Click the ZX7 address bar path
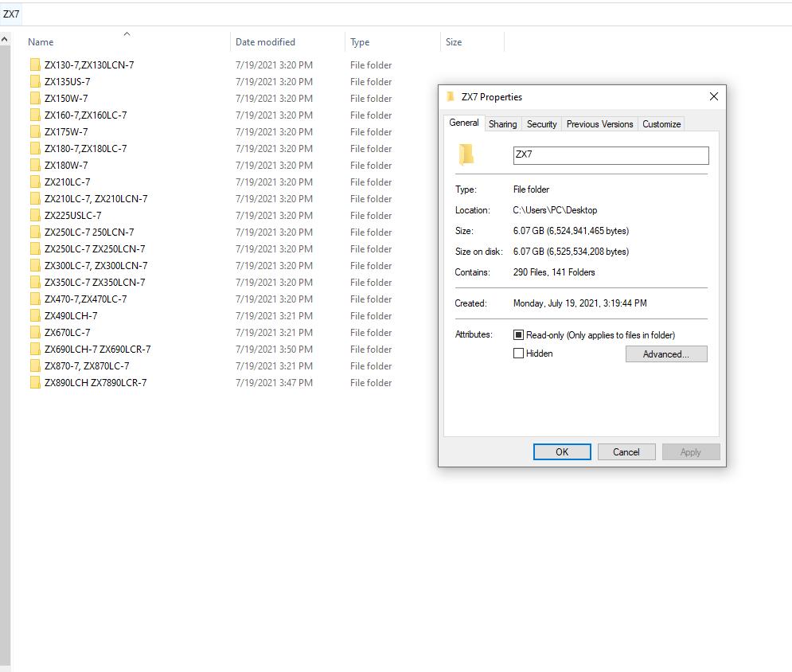792x672 pixels. coord(11,14)
